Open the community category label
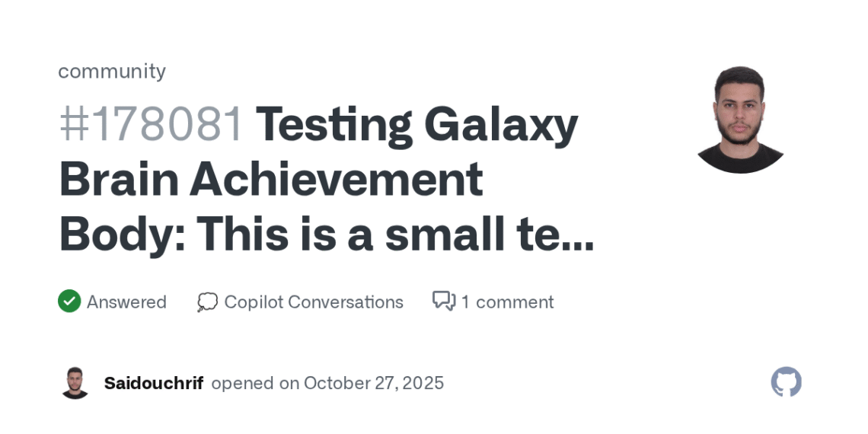Screen dimensions: 868x434 click(112, 72)
